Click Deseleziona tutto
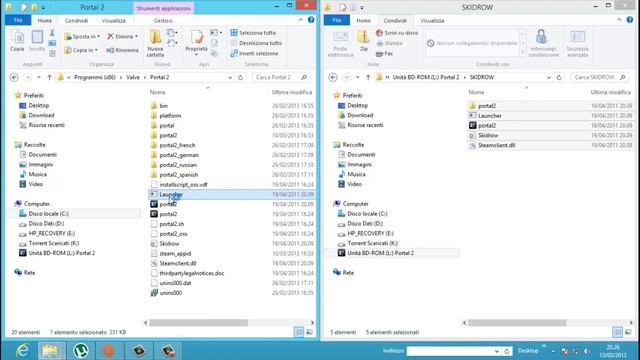This screenshot has height=360, width=640. click(256, 43)
